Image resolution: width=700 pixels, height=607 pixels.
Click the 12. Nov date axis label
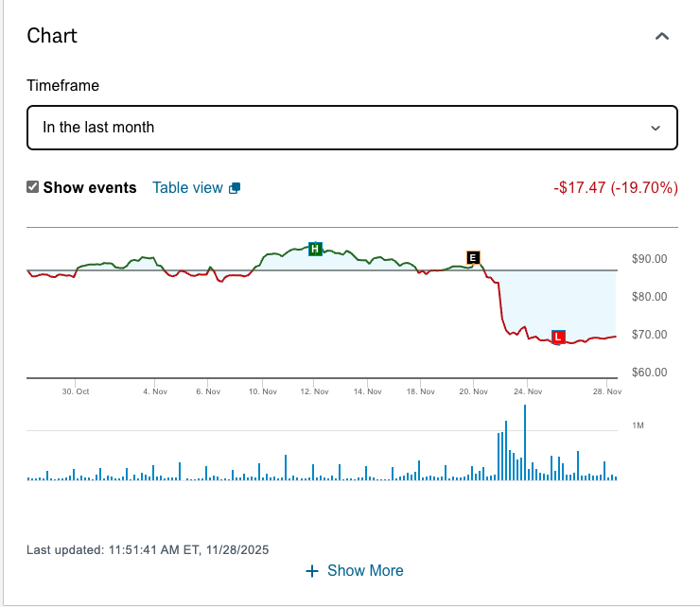coord(315,391)
